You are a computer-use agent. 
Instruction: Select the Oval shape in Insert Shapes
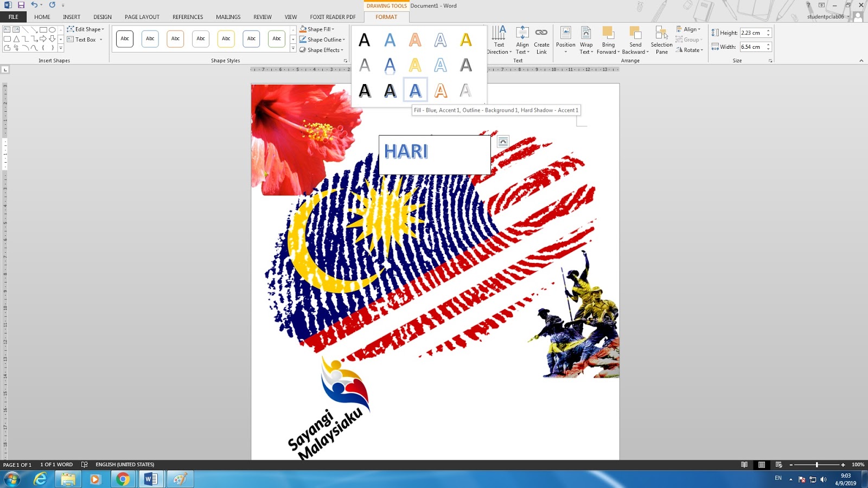click(x=52, y=30)
